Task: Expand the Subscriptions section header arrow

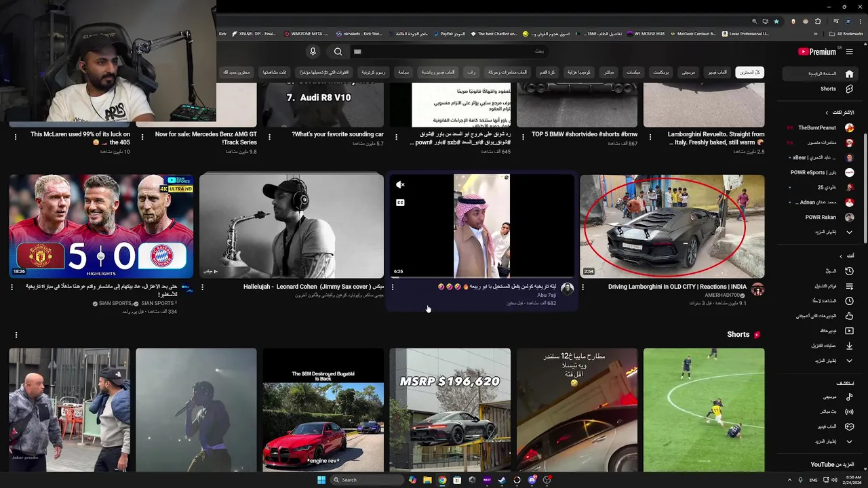Action: [x=827, y=113]
